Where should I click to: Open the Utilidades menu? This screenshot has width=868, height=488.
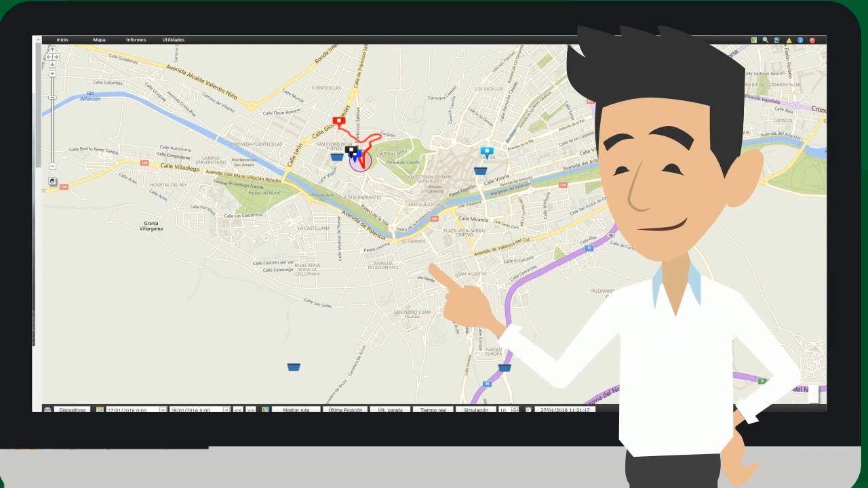click(173, 40)
